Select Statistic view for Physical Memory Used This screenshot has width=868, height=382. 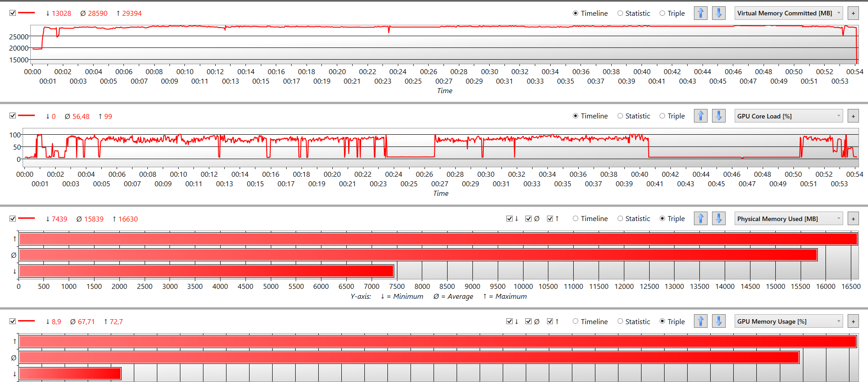coord(634,218)
